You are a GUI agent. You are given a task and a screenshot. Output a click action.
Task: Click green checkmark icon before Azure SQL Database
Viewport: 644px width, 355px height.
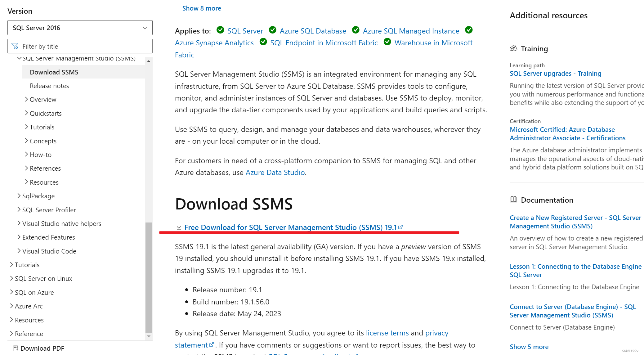(x=272, y=30)
